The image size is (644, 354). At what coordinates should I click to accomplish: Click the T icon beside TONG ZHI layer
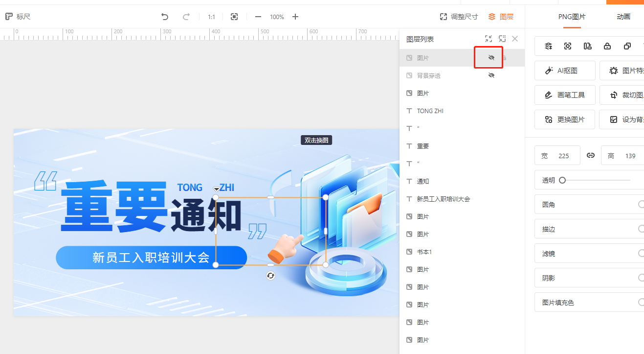410,111
